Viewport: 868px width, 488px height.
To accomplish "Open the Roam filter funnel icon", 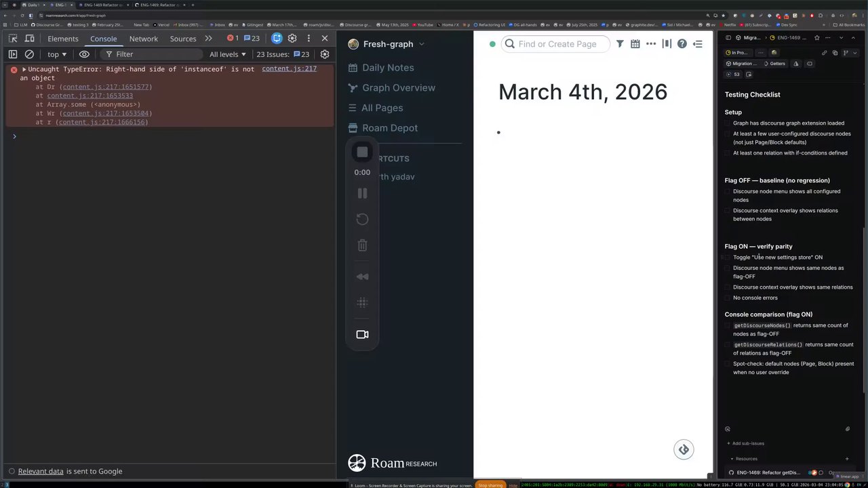I will coord(620,44).
